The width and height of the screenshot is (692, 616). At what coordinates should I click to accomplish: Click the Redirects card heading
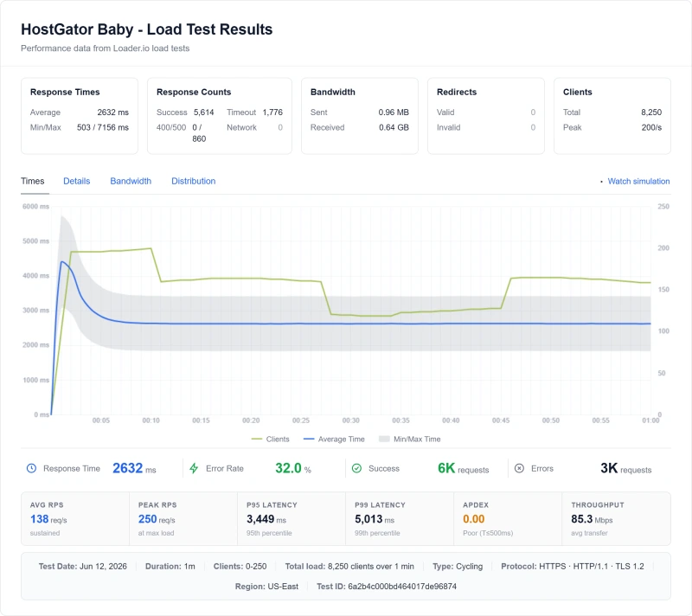(x=457, y=92)
